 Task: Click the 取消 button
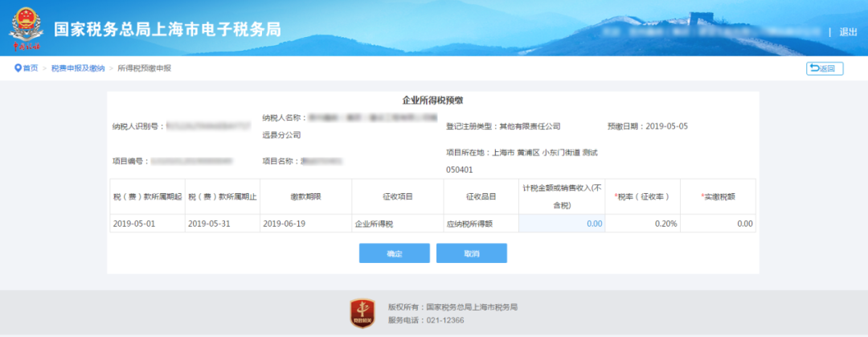472,253
